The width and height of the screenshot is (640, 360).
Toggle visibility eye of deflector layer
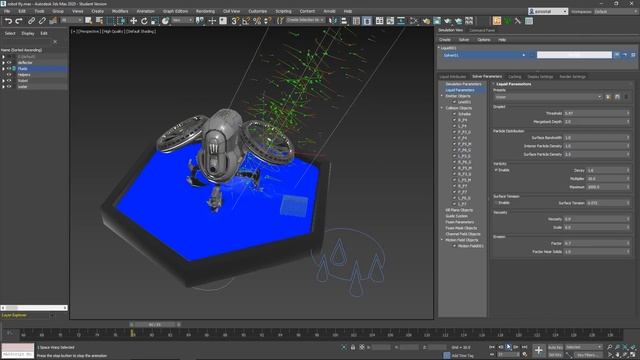coord(9,62)
